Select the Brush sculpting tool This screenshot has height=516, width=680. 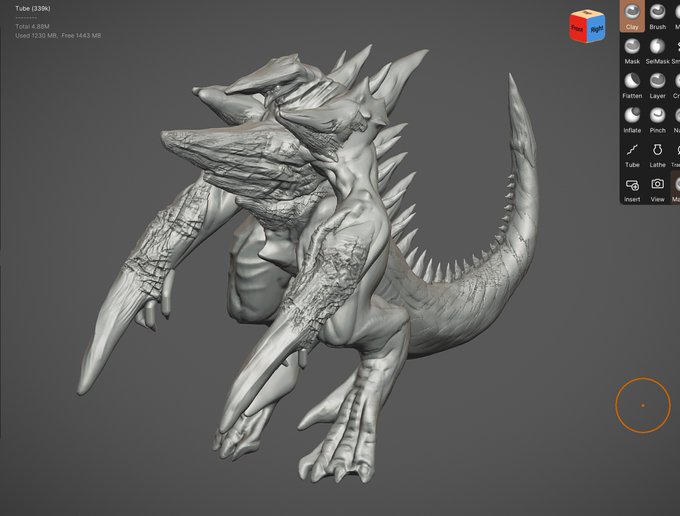[x=657, y=16]
